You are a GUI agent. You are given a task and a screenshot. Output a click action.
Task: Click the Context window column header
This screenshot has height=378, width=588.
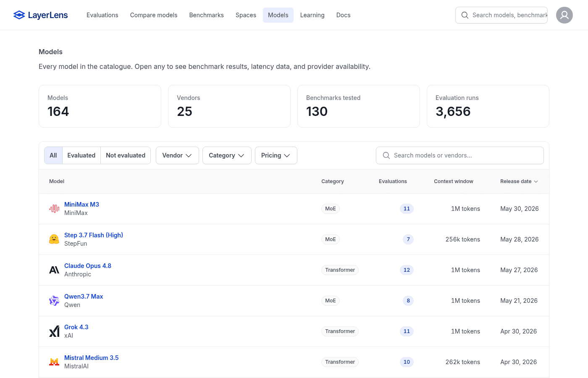454,181
